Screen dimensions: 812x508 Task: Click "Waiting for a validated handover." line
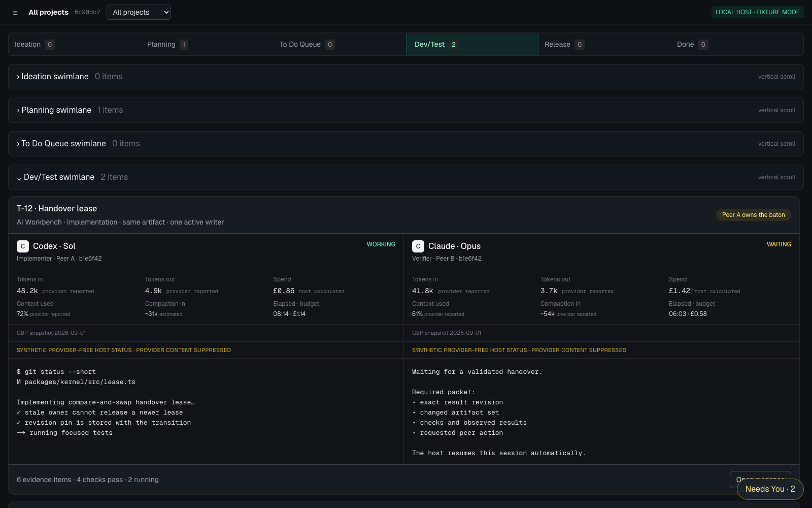coord(477,372)
